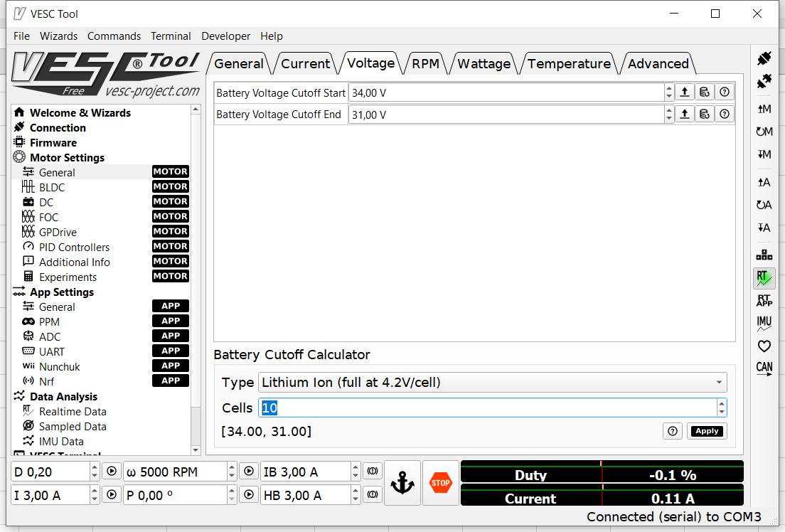Image resolution: width=785 pixels, height=532 pixels.
Task: Click the Battery Voltage Cutoff Start spinner
Action: [669, 92]
